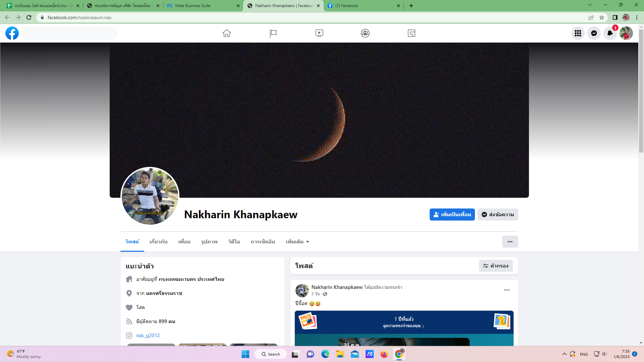Open the Watch video icon
The height and width of the screenshot is (362, 644).
[319, 33]
